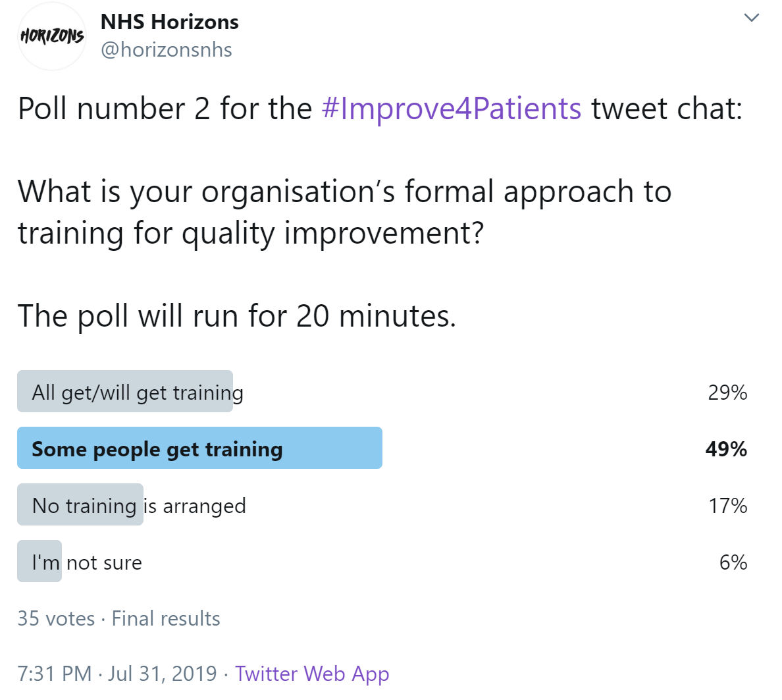Image resolution: width=782 pixels, height=700 pixels.
Task: Click the 6% result percentage
Action: click(733, 562)
